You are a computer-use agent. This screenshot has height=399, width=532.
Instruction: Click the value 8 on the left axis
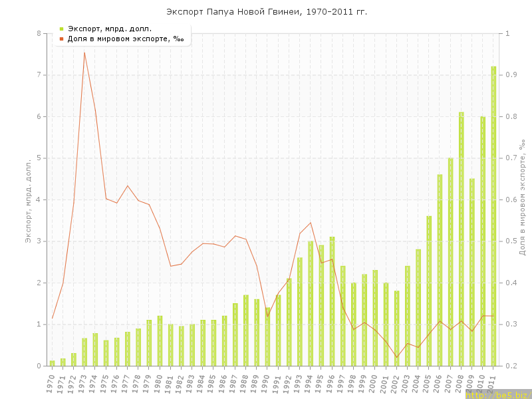point(39,33)
